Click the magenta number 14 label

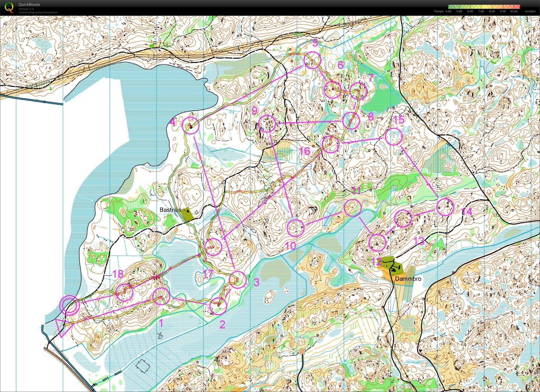467,211
